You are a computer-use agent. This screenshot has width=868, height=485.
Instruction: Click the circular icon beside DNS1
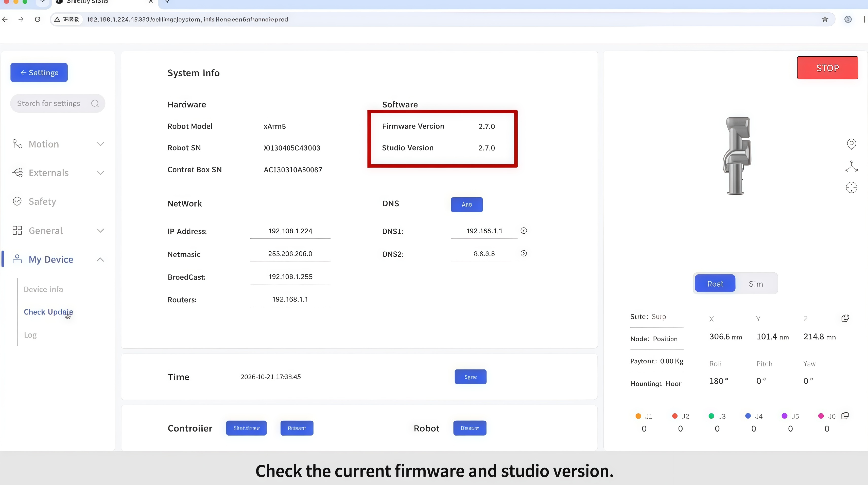click(x=524, y=231)
